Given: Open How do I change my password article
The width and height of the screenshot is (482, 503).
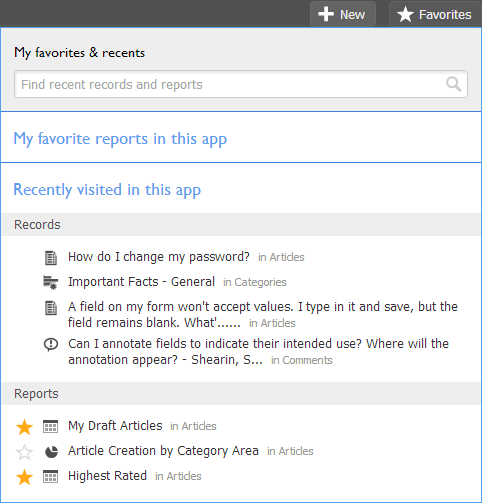Looking at the screenshot, I should 159,257.
